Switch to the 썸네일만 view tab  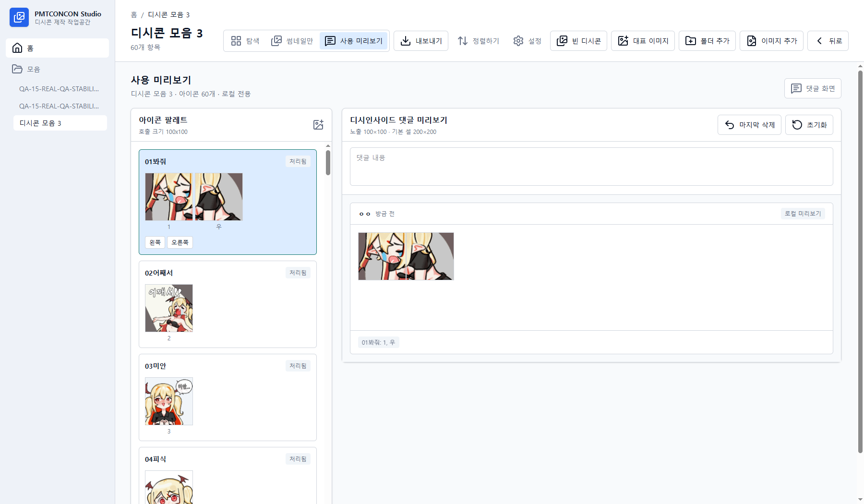click(x=292, y=41)
